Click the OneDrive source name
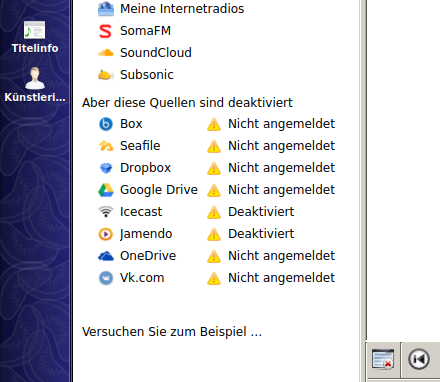The height and width of the screenshot is (382, 440). [x=148, y=256]
